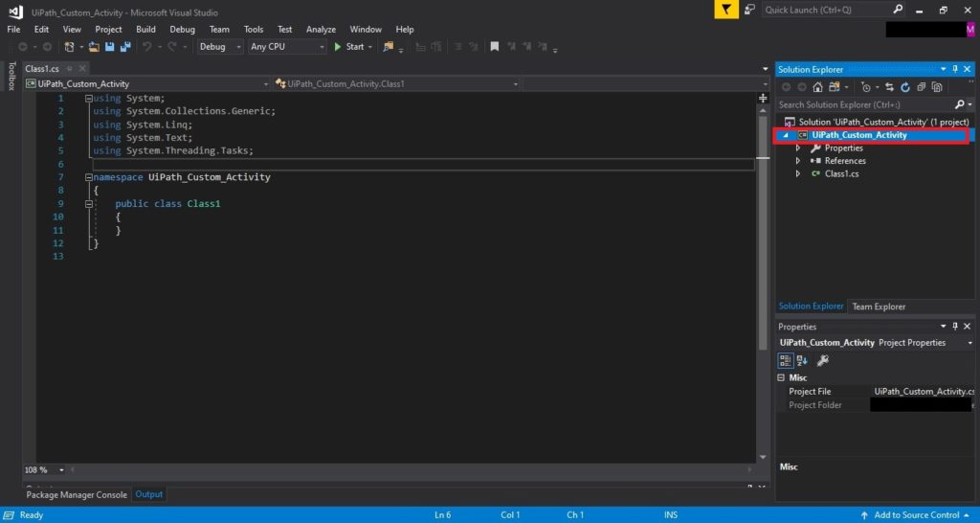Click Alphabetical sort icon in Properties panel

click(803, 360)
